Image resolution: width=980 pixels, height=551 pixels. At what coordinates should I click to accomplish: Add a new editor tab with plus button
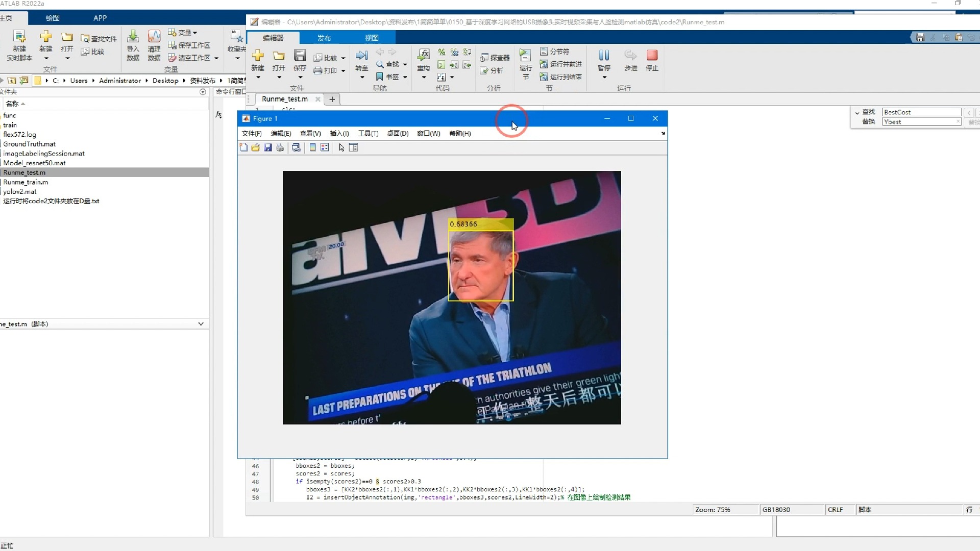click(332, 99)
